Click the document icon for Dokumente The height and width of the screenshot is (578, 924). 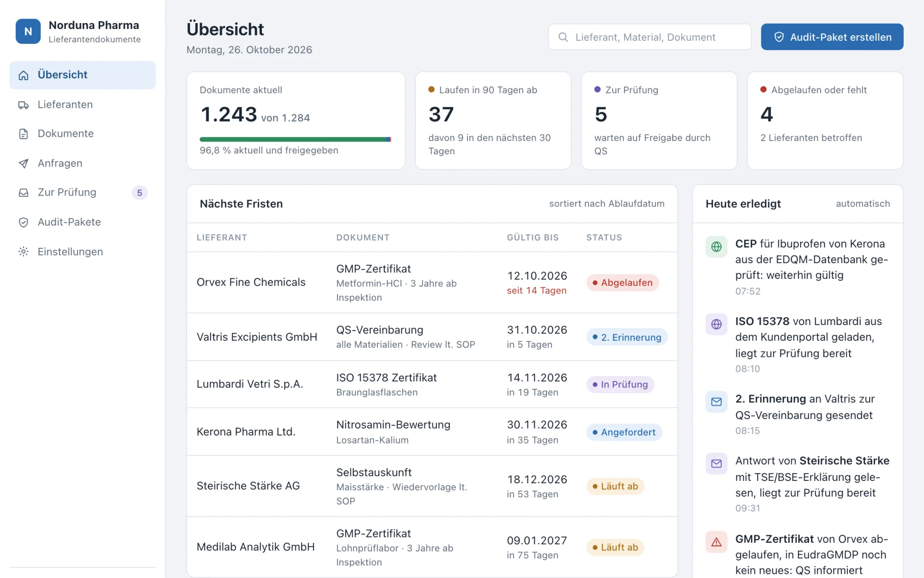[x=24, y=134]
